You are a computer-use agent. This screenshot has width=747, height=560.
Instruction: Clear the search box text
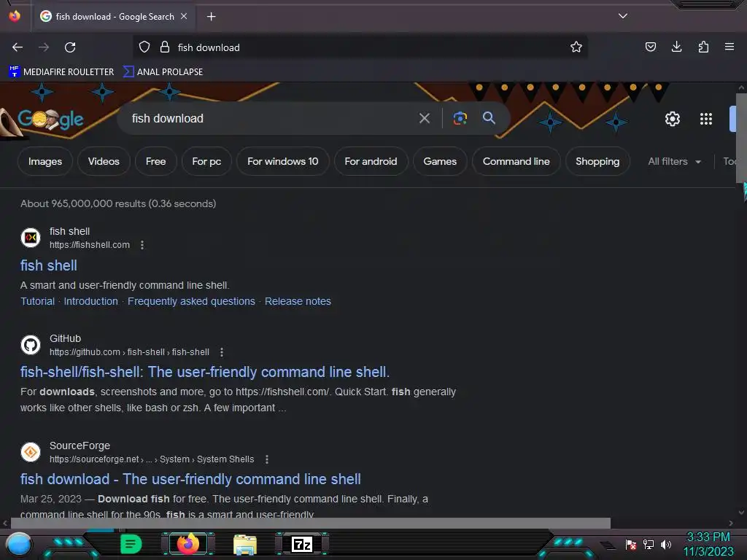[x=425, y=118]
